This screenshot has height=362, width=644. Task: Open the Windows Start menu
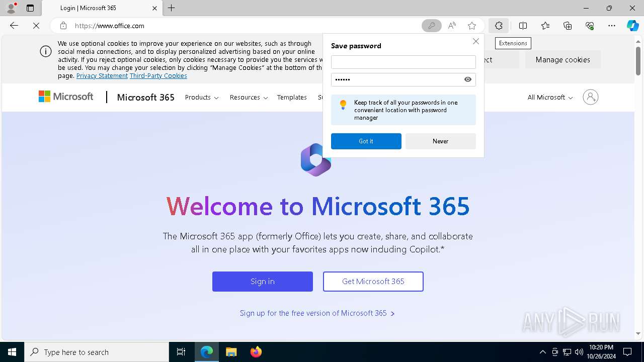[x=12, y=352]
